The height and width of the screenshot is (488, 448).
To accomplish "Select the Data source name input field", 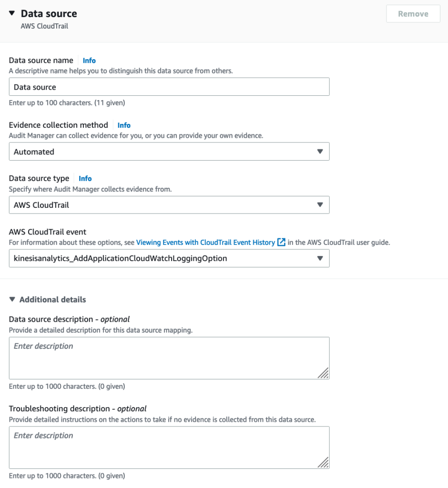I will pos(169,86).
